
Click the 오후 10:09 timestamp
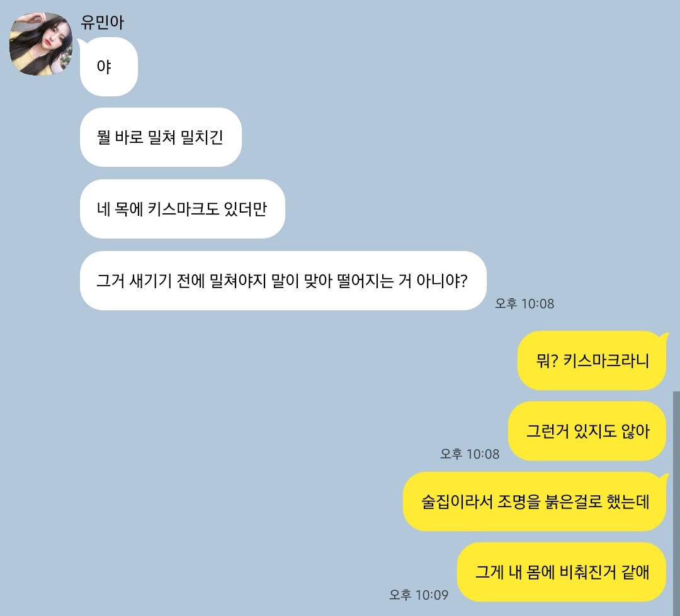[419, 595]
